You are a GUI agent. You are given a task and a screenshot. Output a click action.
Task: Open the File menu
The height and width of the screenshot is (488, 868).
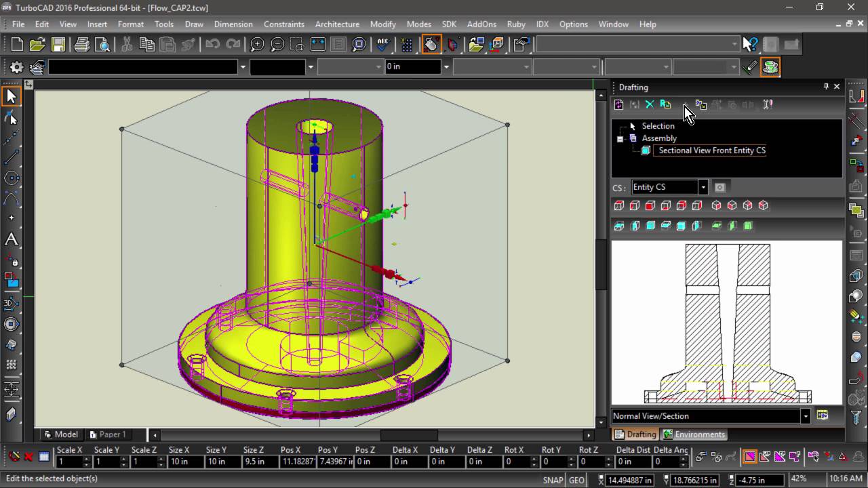[18, 24]
